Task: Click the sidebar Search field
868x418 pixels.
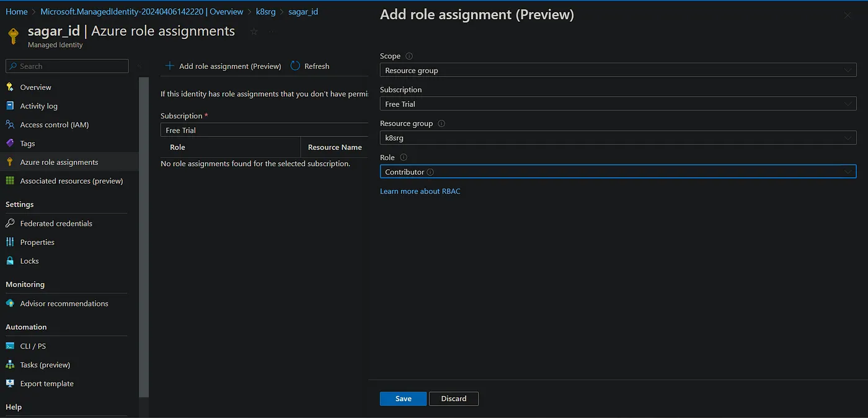Action: tap(67, 66)
